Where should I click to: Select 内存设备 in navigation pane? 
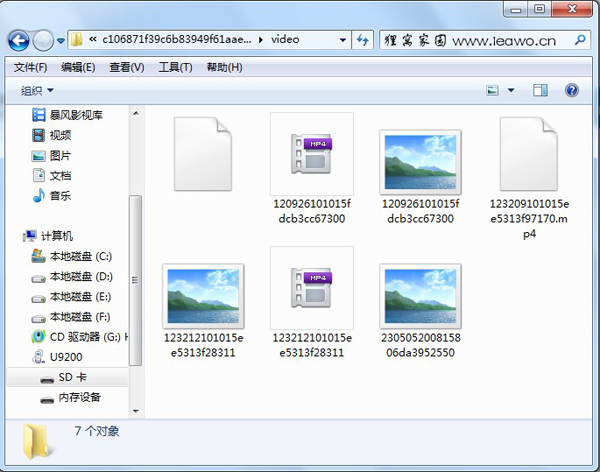pyautogui.click(x=70, y=397)
